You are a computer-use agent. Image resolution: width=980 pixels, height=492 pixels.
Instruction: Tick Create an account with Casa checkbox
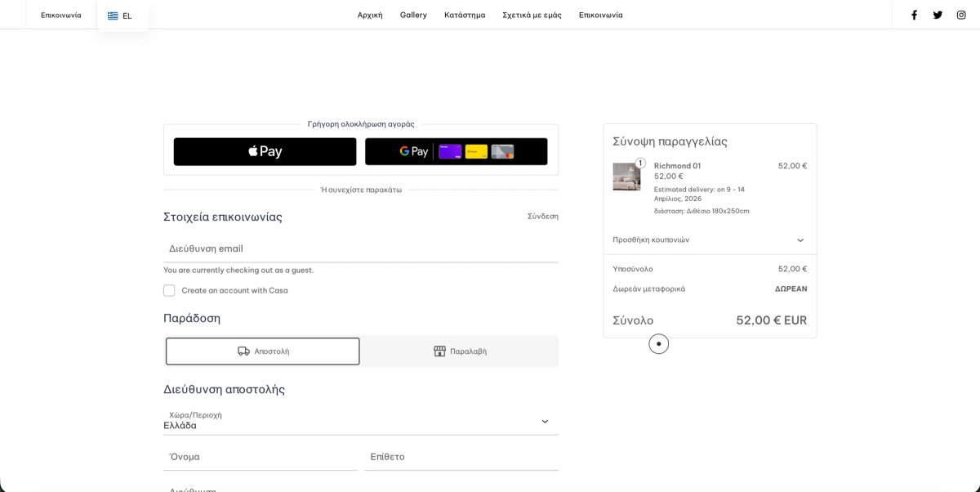coord(169,290)
